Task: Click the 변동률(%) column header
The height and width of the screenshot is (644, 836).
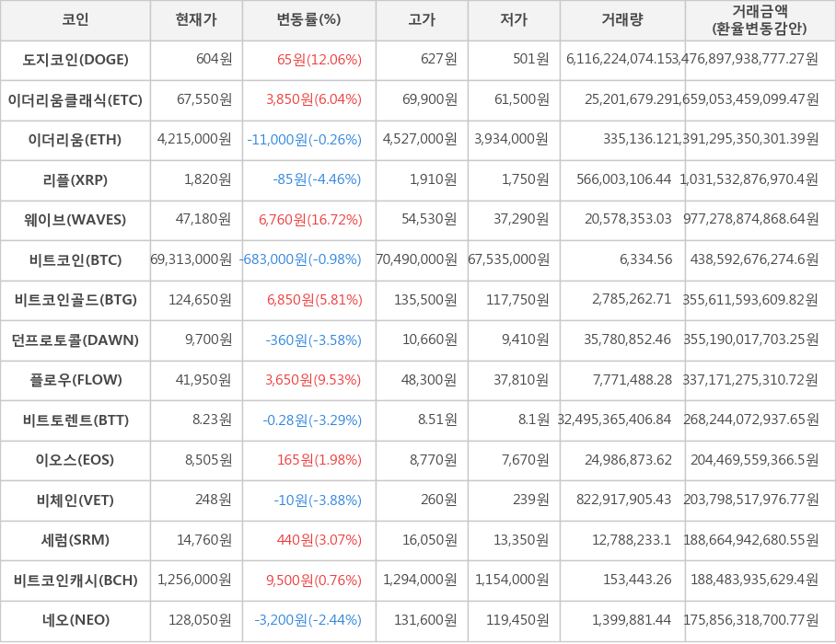Action: pos(308,20)
